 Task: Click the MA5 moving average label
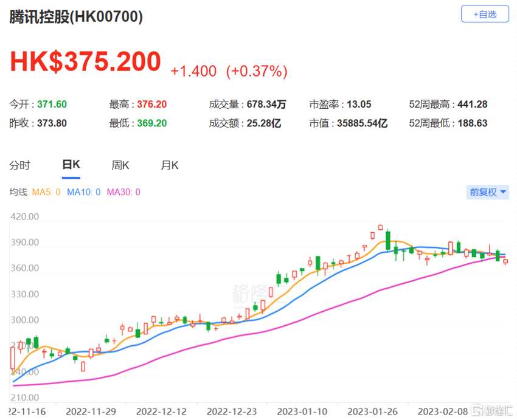pyautogui.click(x=46, y=192)
